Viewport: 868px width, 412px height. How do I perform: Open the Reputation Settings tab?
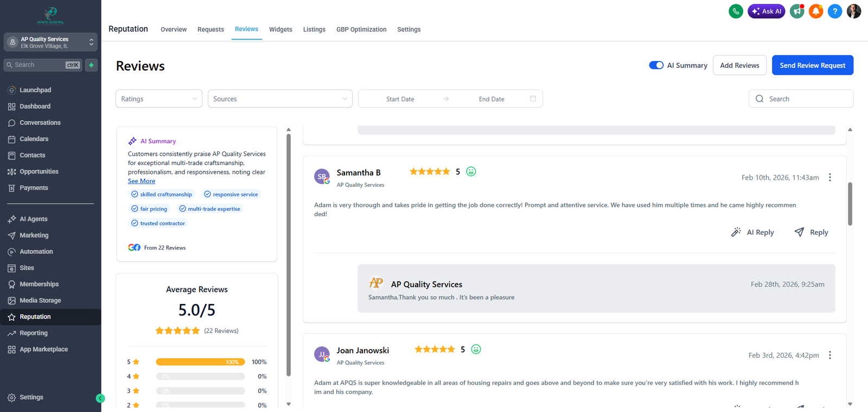[409, 29]
